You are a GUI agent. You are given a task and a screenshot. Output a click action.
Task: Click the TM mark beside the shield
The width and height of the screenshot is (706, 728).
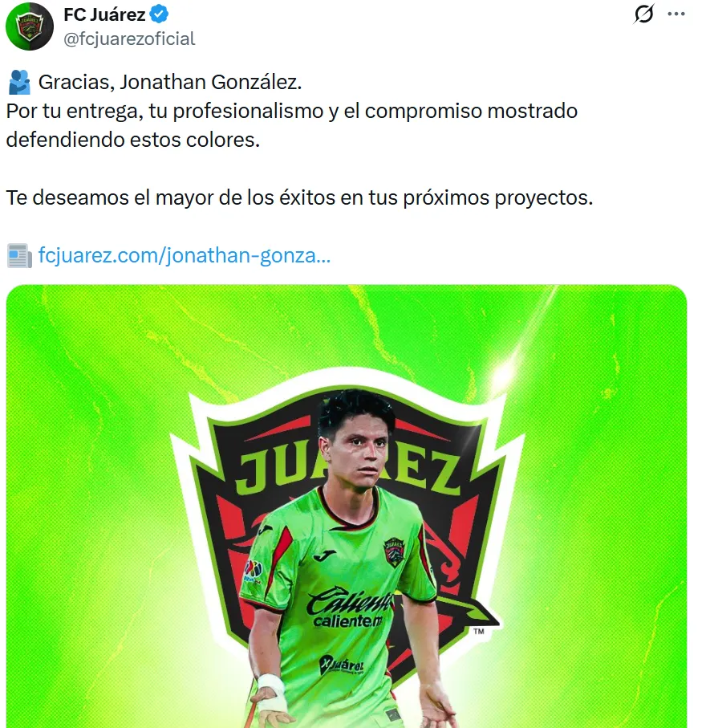point(479,632)
